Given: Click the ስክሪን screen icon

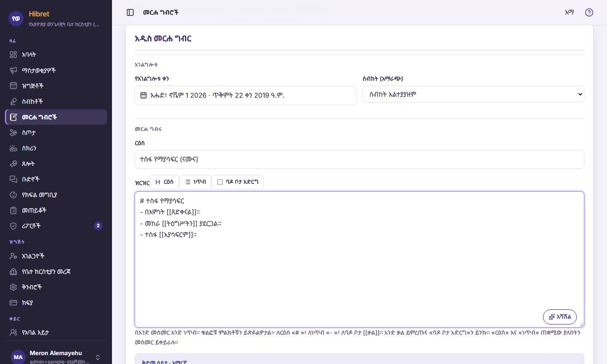Looking at the screenshot, I should pyautogui.click(x=13, y=148).
